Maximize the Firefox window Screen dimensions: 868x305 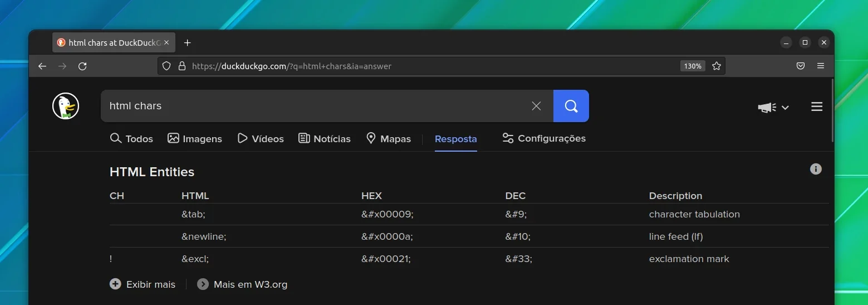[805, 42]
